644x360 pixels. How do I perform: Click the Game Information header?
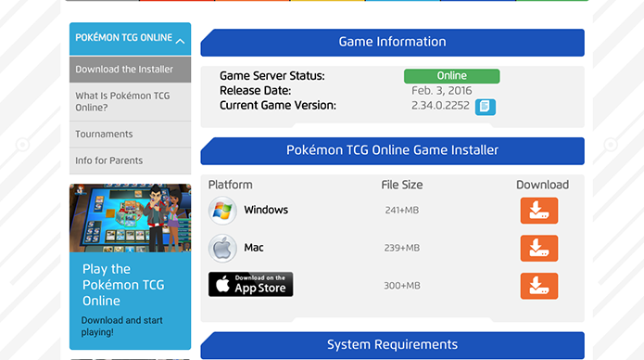tap(392, 43)
